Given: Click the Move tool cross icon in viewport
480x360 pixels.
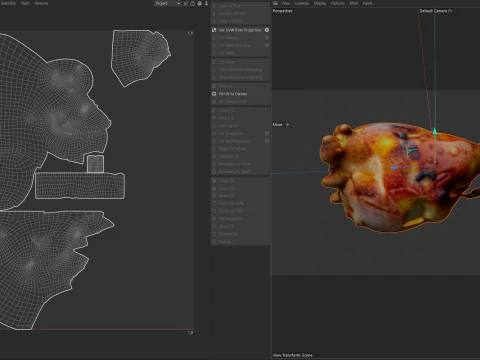Looking at the screenshot, I should pyautogui.click(x=287, y=125).
